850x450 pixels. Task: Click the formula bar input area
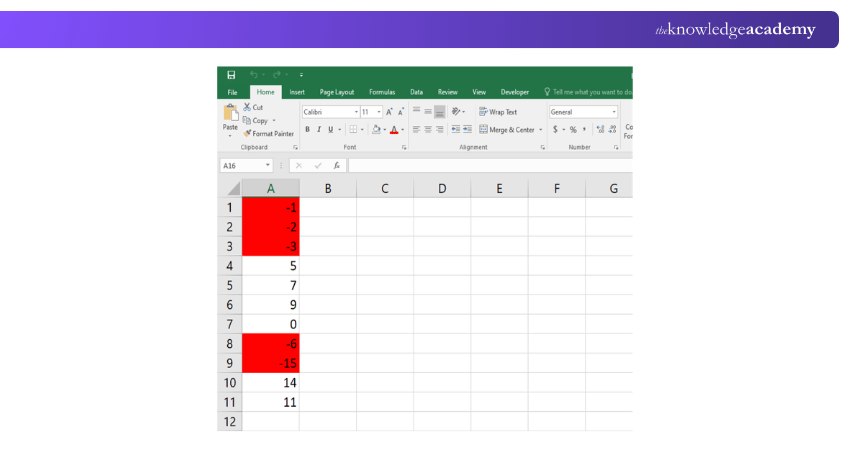click(x=490, y=165)
